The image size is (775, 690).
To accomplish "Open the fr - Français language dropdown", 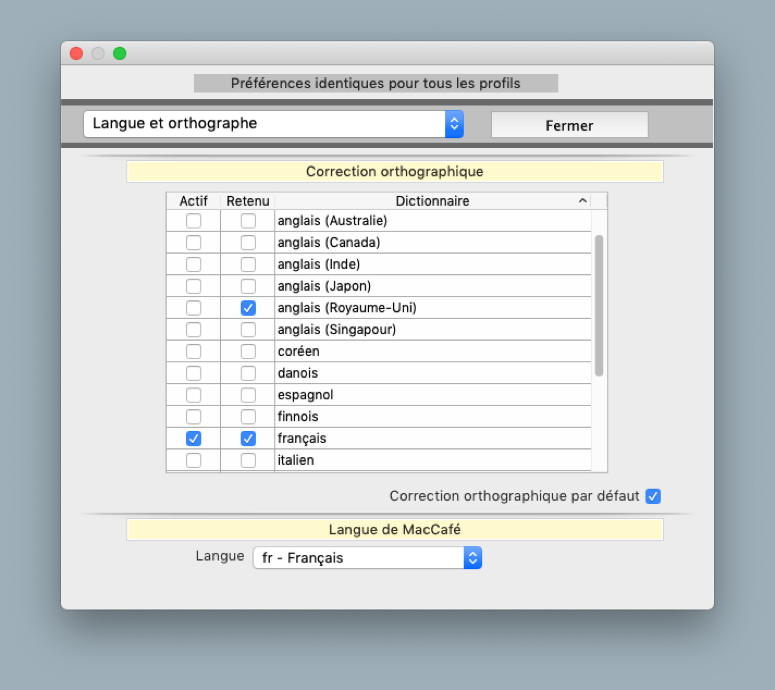I will pos(367,558).
